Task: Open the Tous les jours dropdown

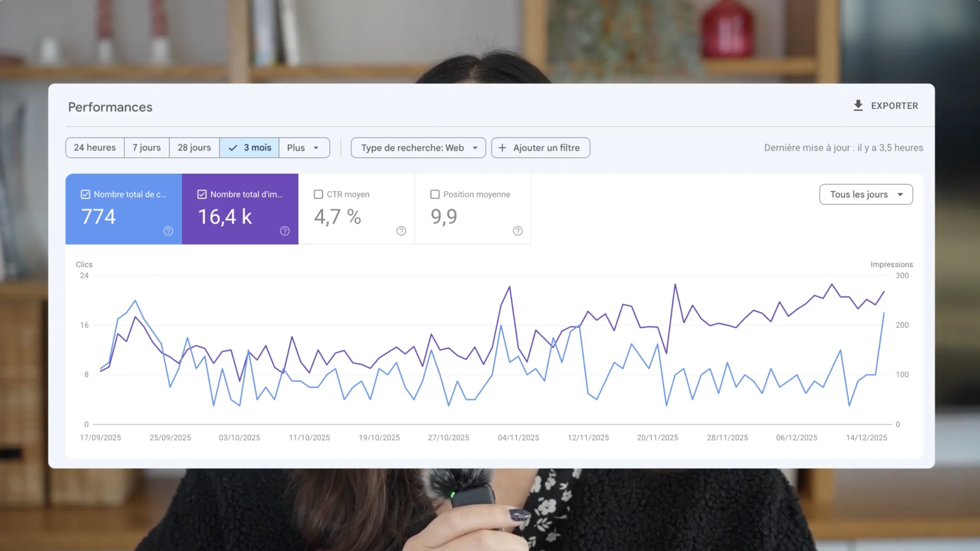Action: (x=866, y=194)
